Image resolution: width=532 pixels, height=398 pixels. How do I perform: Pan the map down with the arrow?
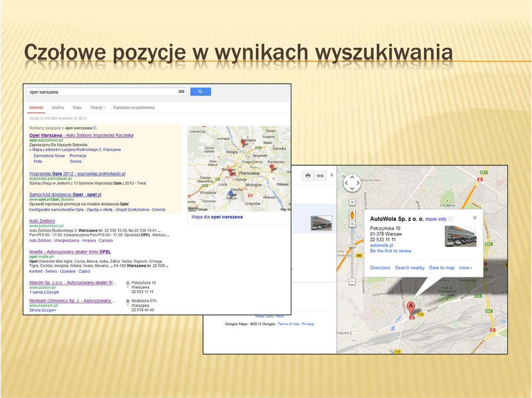tap(352, 188)
